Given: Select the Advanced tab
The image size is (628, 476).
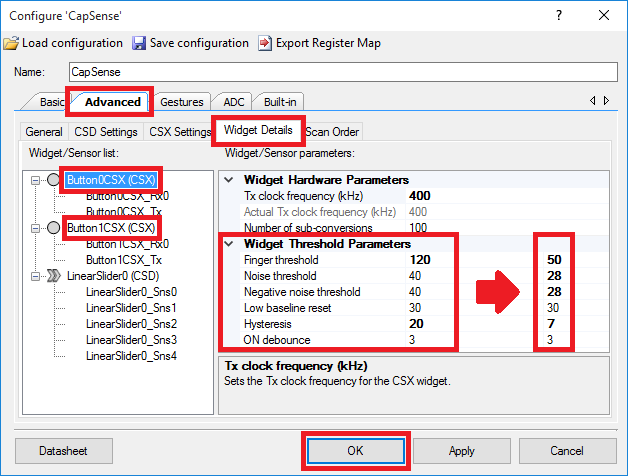Looking at the screenshot, I should coord(113,102).
